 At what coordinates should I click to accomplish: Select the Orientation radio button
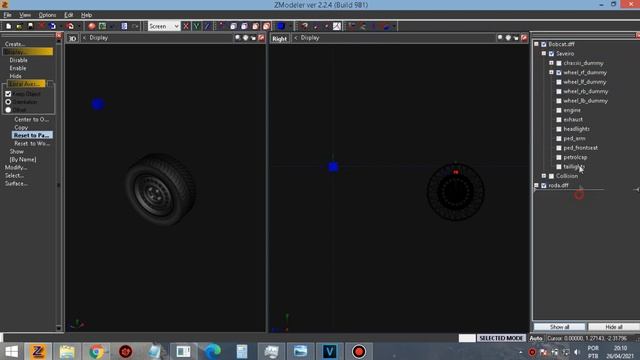pos(8,102)
